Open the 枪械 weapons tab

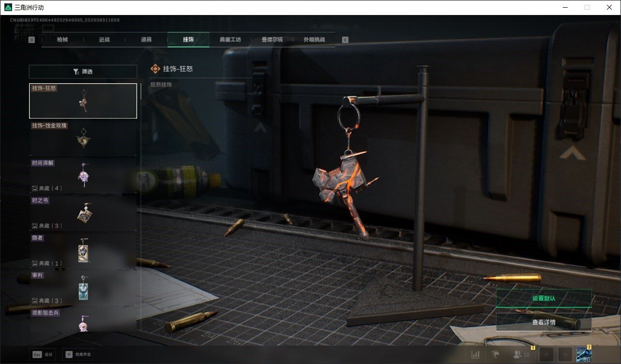62,40
